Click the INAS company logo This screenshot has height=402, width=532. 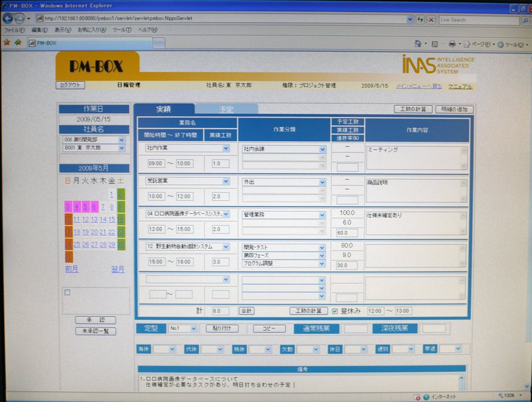pos(438,64)
